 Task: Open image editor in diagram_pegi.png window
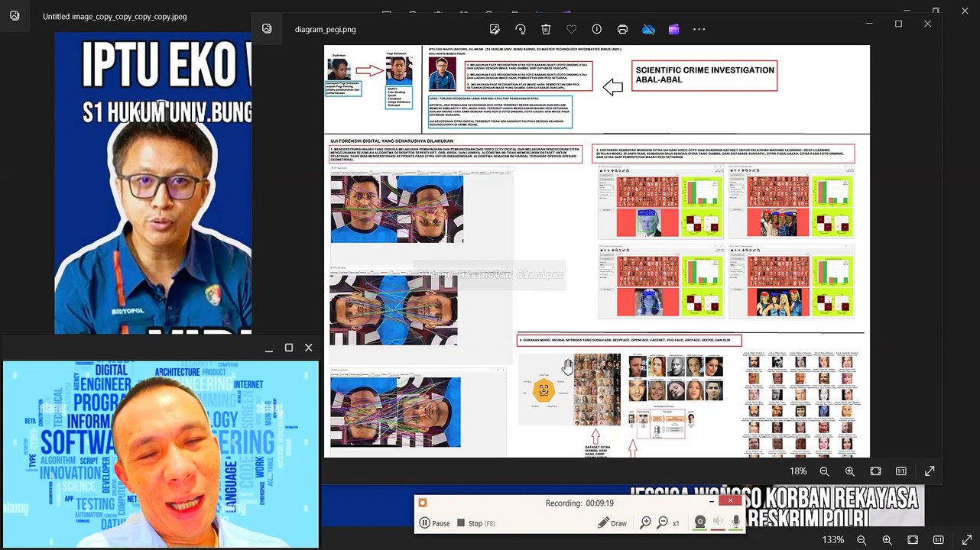495,29
